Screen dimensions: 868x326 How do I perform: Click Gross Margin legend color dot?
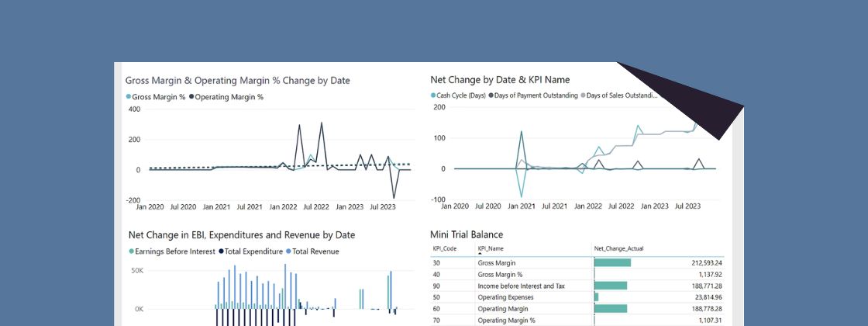[129, 96]
